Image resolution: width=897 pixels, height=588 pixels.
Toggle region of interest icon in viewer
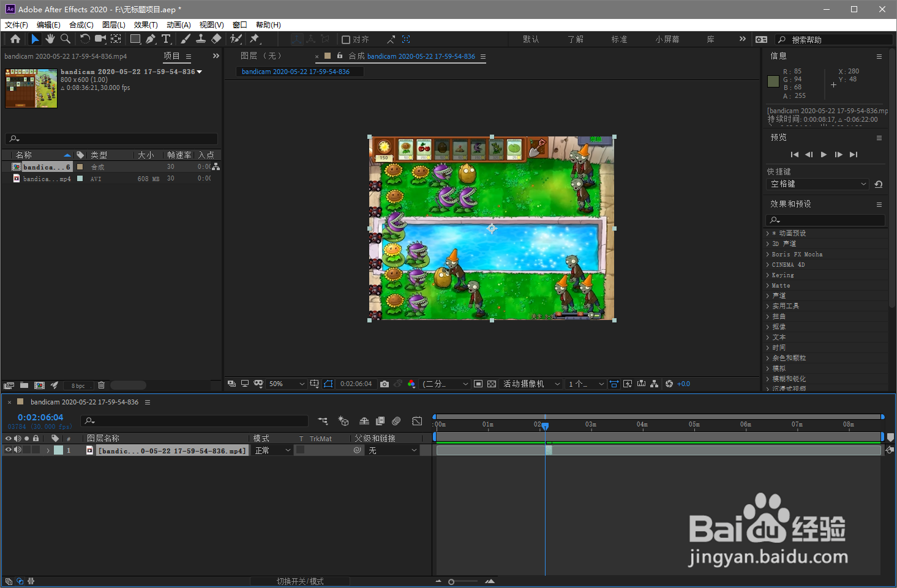pyautogui.click(x=478, y=384)
